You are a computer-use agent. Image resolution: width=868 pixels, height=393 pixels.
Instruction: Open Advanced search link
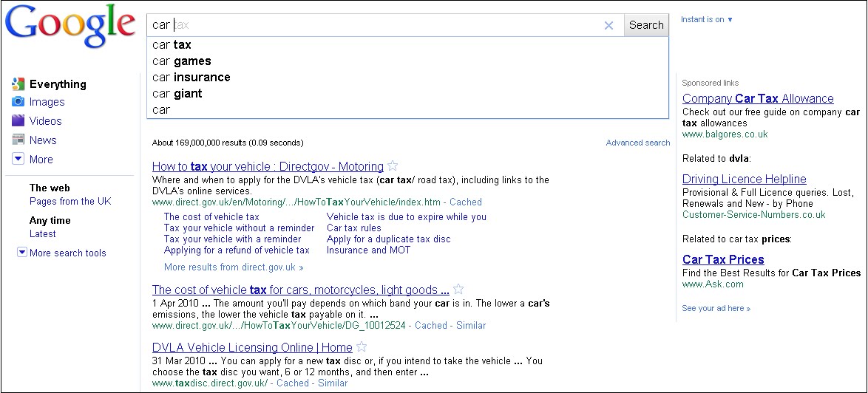638,143
